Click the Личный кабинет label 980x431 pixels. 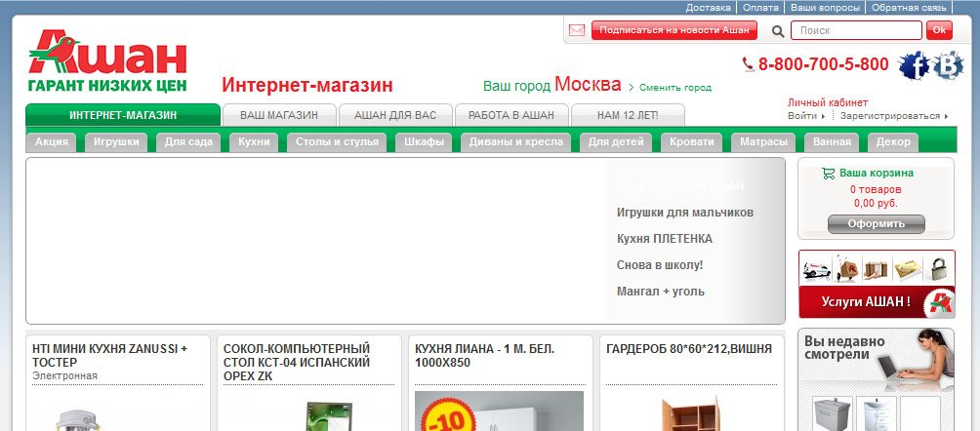point(828,103)
